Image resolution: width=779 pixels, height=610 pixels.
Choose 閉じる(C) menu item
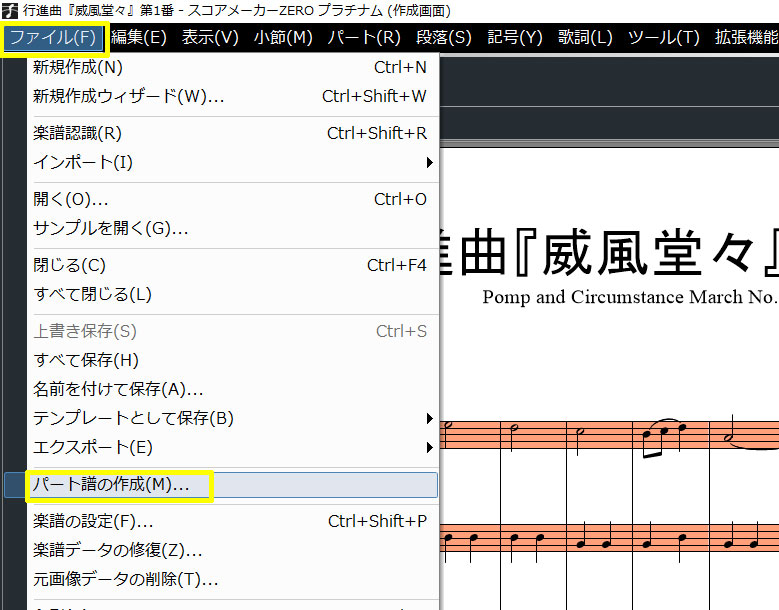233,265
